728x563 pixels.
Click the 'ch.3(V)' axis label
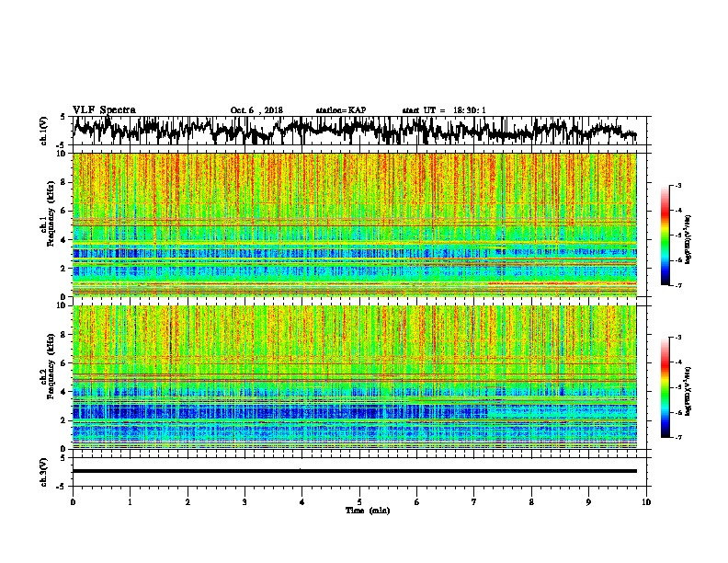(x=44, y=473)
